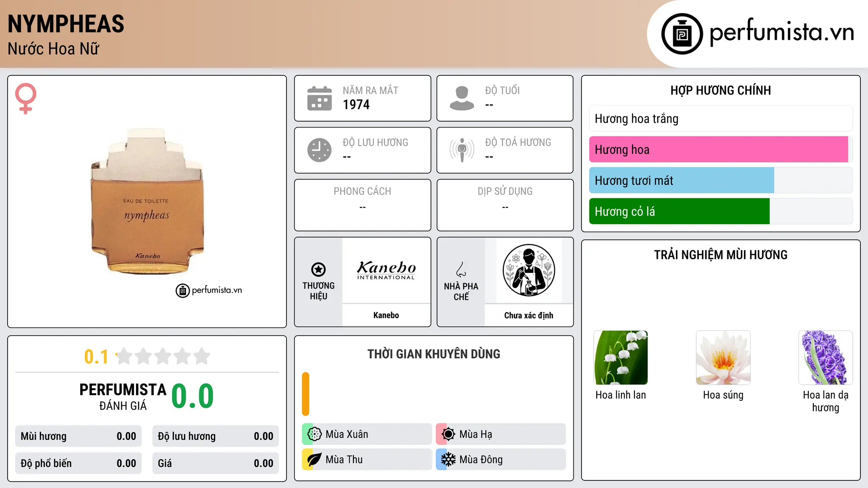Click the person icon beside Độ tuổi
This screenshot has height=488, width=868.
[462, 98]
